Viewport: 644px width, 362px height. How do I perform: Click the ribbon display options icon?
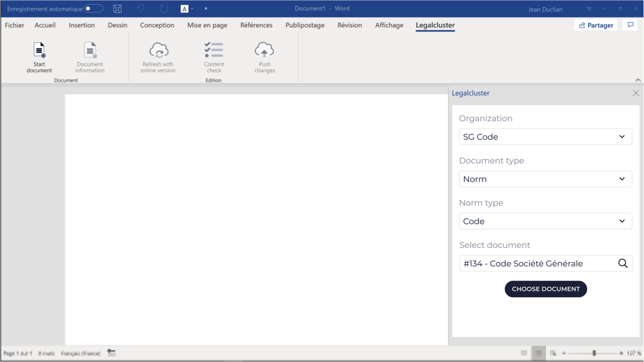[x=589, y=9]
